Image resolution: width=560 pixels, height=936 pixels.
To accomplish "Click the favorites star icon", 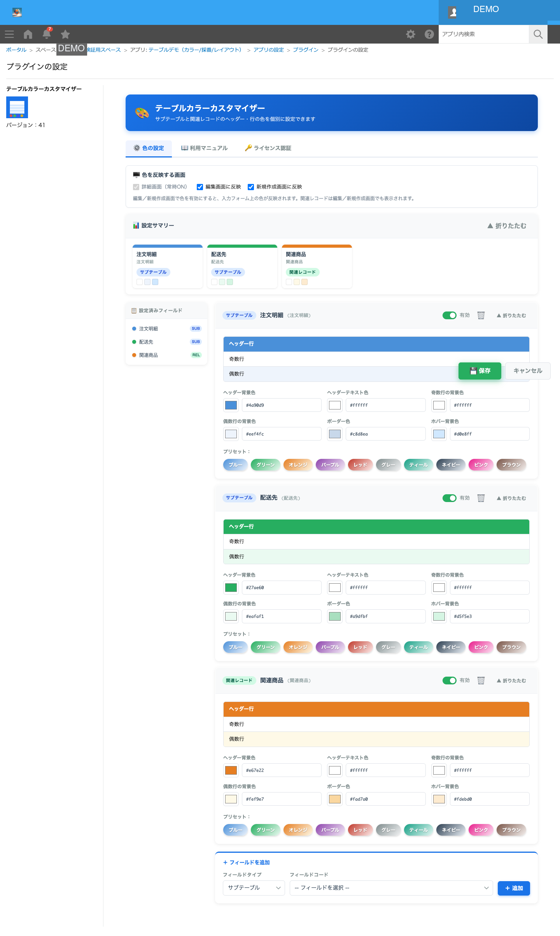I will (x=65, y=34).
